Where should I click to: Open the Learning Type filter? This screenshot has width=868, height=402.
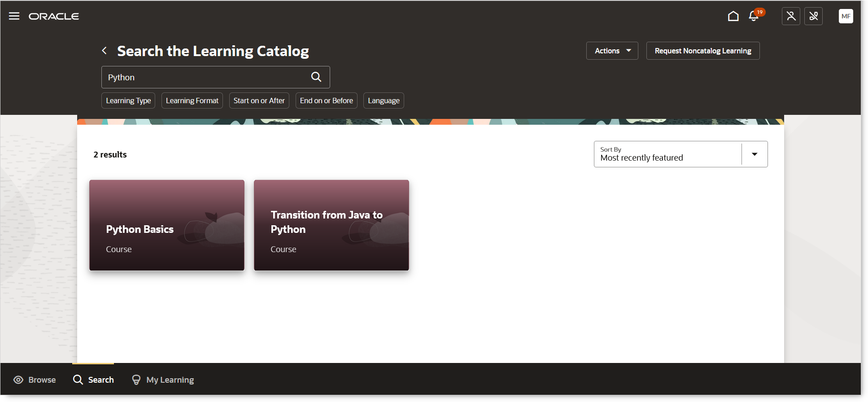pos(128,100)
